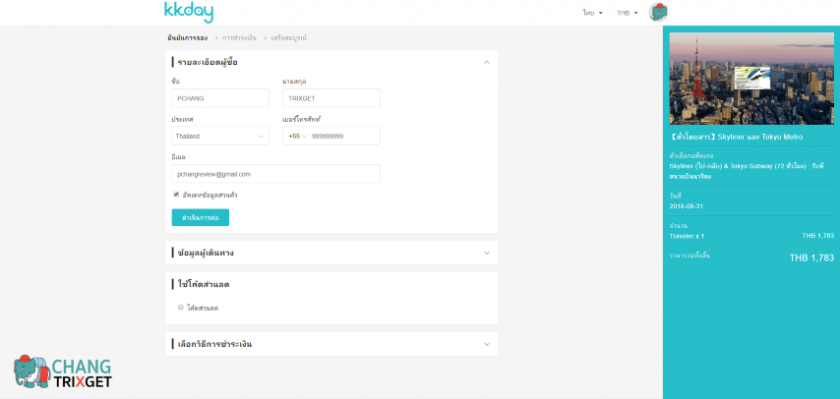Screen dimensions: 840x399
Task: Collapse the buyer details section chevron
Action: pos(486,63)
